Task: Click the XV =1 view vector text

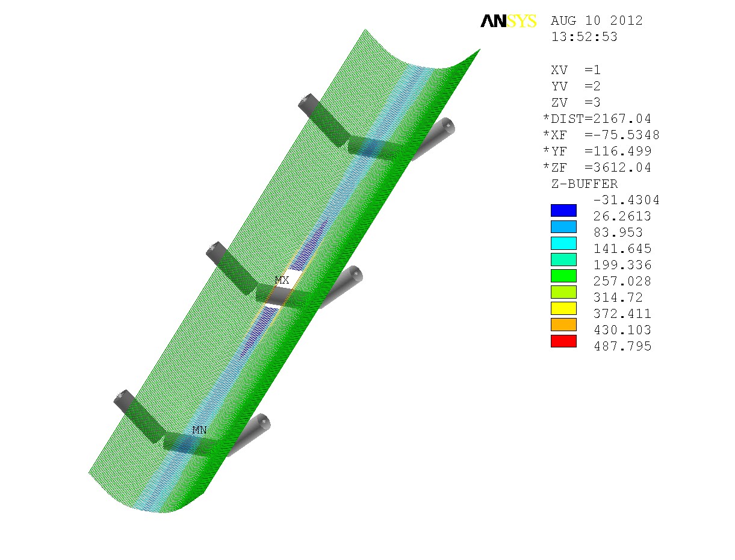Action: click(x=576, y=70)
